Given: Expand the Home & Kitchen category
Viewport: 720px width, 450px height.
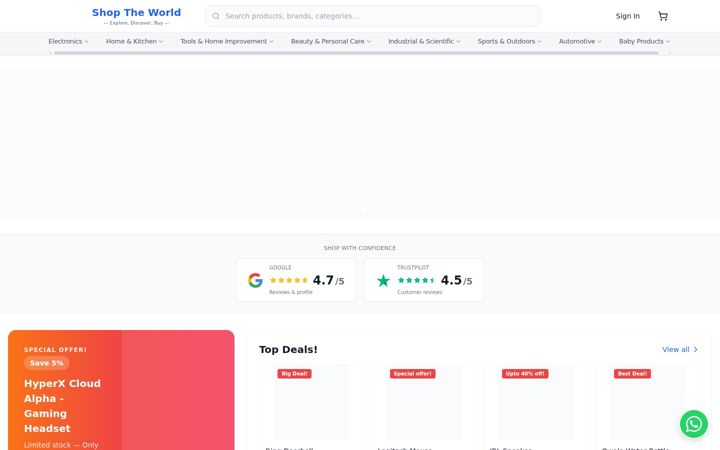Looking at the screenshot, I should [135, 41].
